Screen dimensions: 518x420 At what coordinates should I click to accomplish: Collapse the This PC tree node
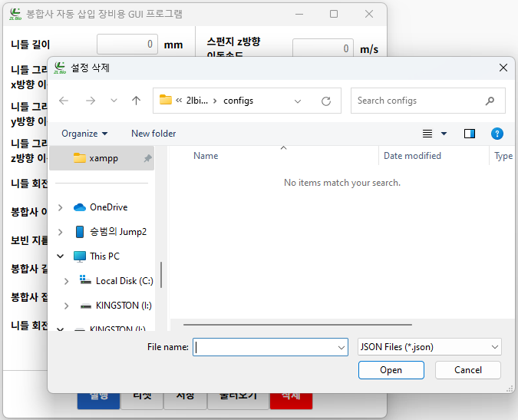pos(60,256)
